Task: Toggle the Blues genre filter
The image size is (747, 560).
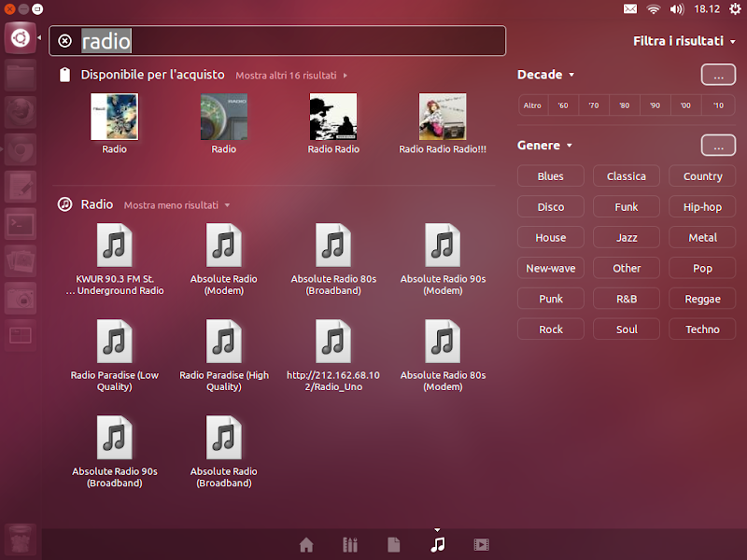Action: coord(551,176)
